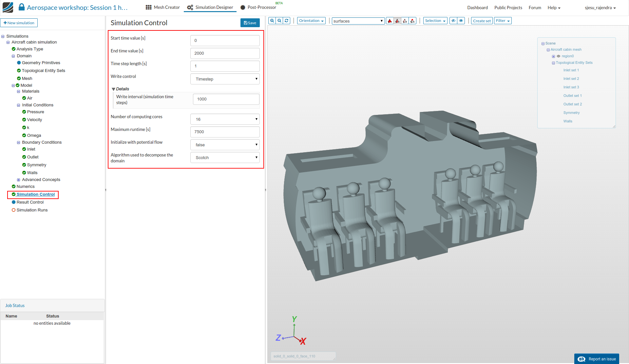Image resolution: width=629 pixels, height=364 pixels.
Task: Expand the Advanced Concepts tree node
Action: pyautogui.click(x=18, y=180)
